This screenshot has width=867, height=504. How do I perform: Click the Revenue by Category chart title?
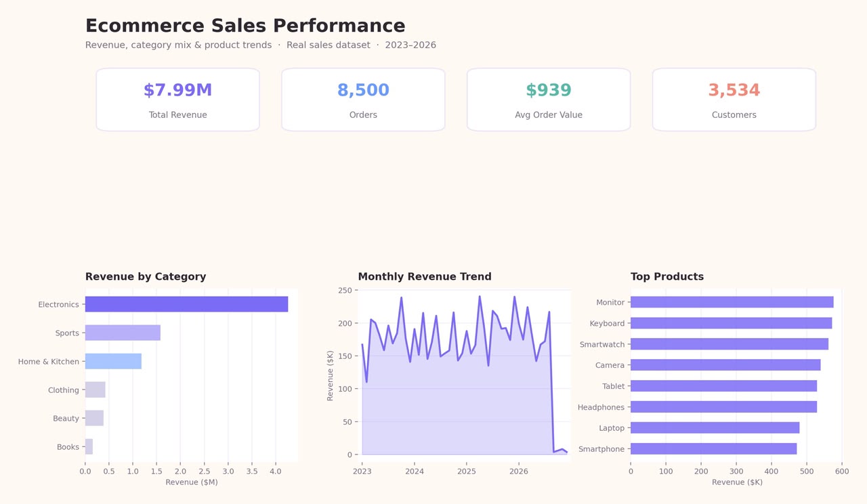point(146,276)
